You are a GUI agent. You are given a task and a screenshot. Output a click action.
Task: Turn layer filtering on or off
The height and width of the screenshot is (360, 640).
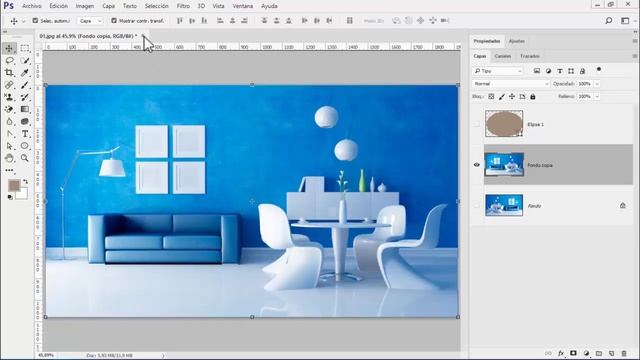[599, 70]
